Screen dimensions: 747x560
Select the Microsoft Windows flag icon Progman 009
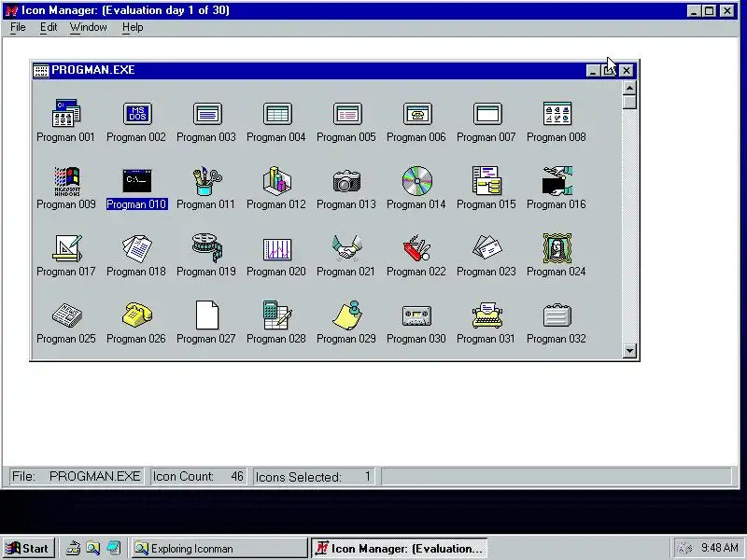coord(66,181)
